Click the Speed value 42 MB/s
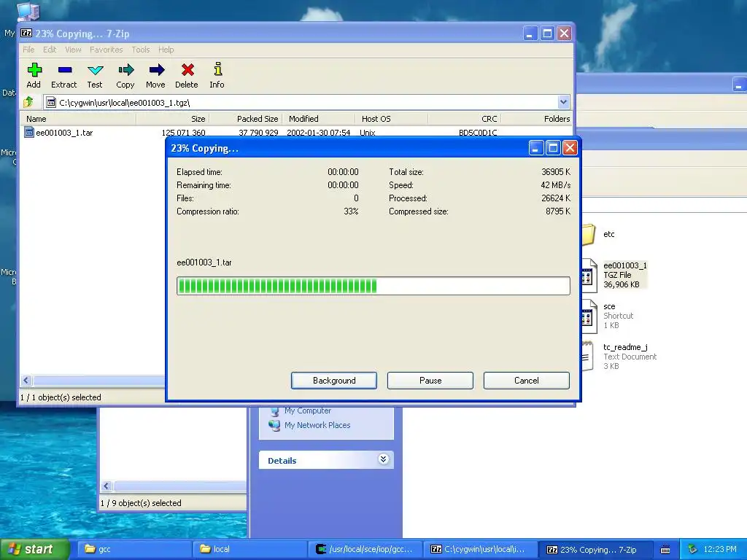Viewport: 747px width, 560px height. coord(555,185)
